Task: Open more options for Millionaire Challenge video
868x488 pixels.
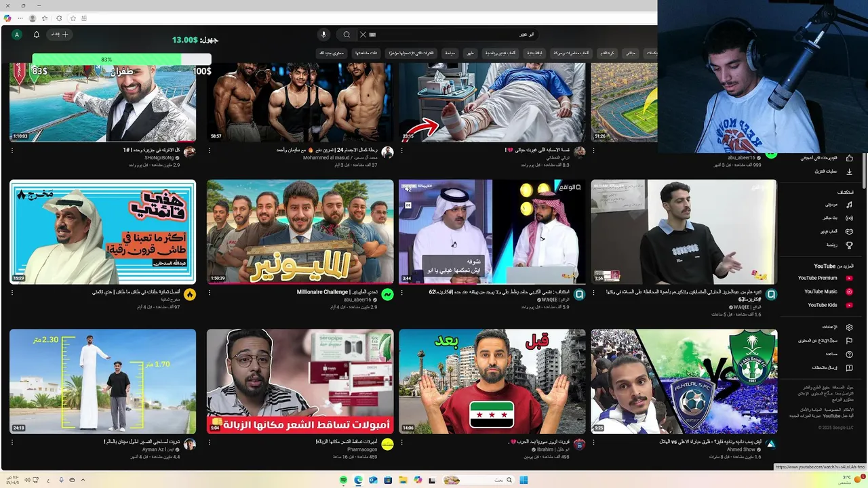Action: pyautogui.click(x=209, y=293)
